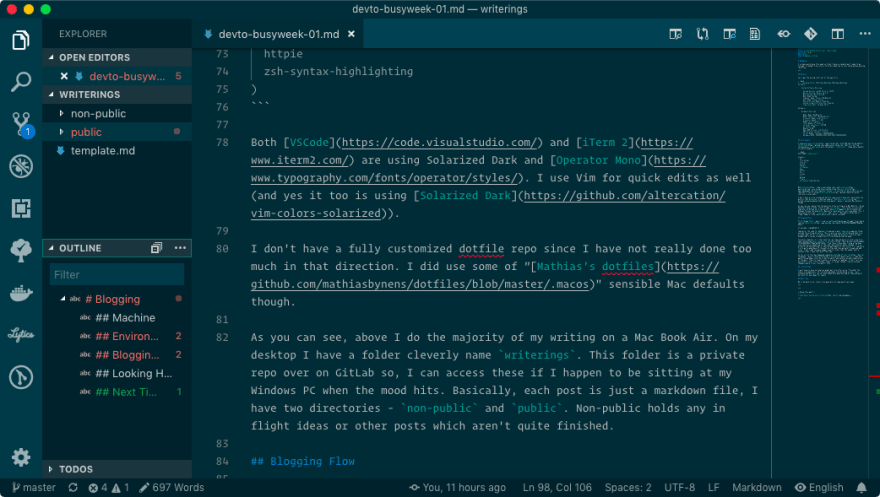Click You, 11 hours ago blame status
Viewport: 880px width, 497px height.
click(x=457, y=487)
